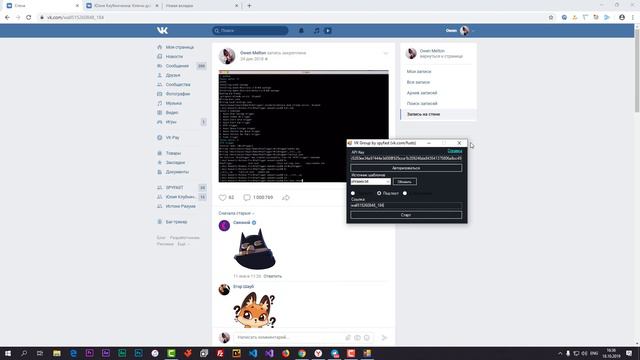Expand Ещё footer menu in sidebar
This screenshot has height=360, width=640.
[183, 244]
